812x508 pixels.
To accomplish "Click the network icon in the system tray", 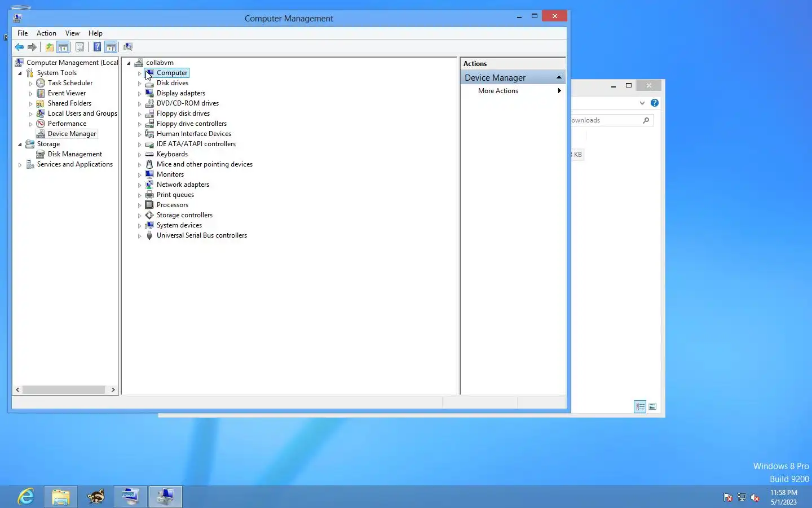I will 742,497.
